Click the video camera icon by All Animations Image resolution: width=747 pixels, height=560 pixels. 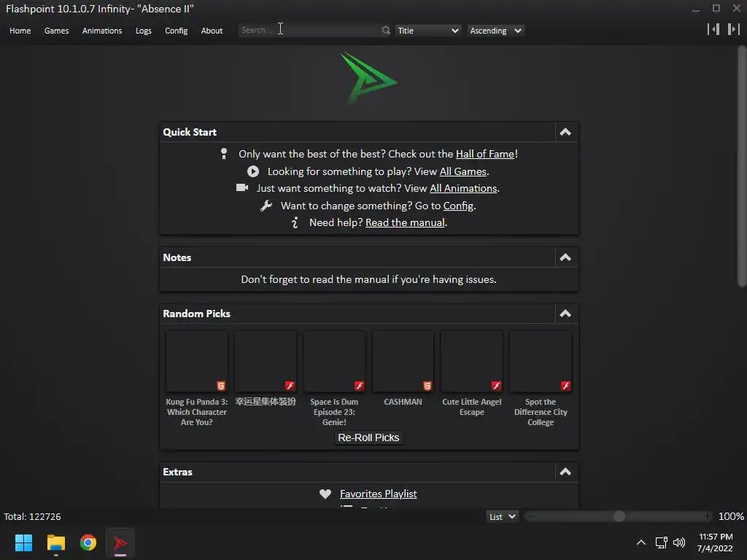click(x=242, y=187)
